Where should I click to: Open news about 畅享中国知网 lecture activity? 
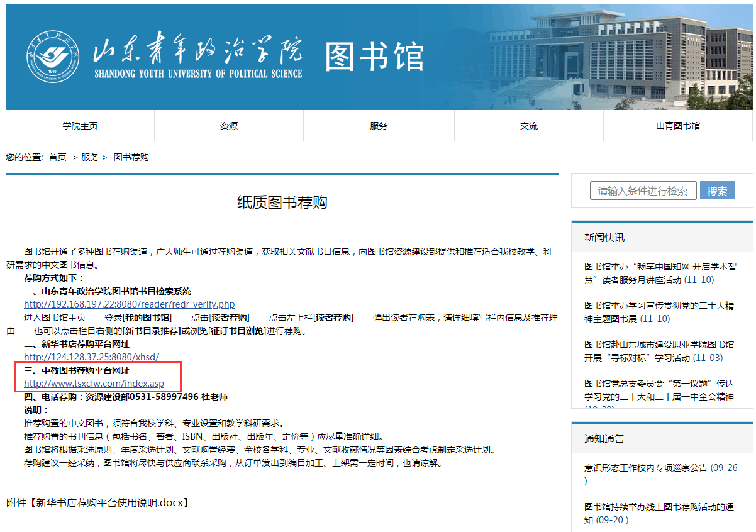pyautogui.click(x=659, y=273)
